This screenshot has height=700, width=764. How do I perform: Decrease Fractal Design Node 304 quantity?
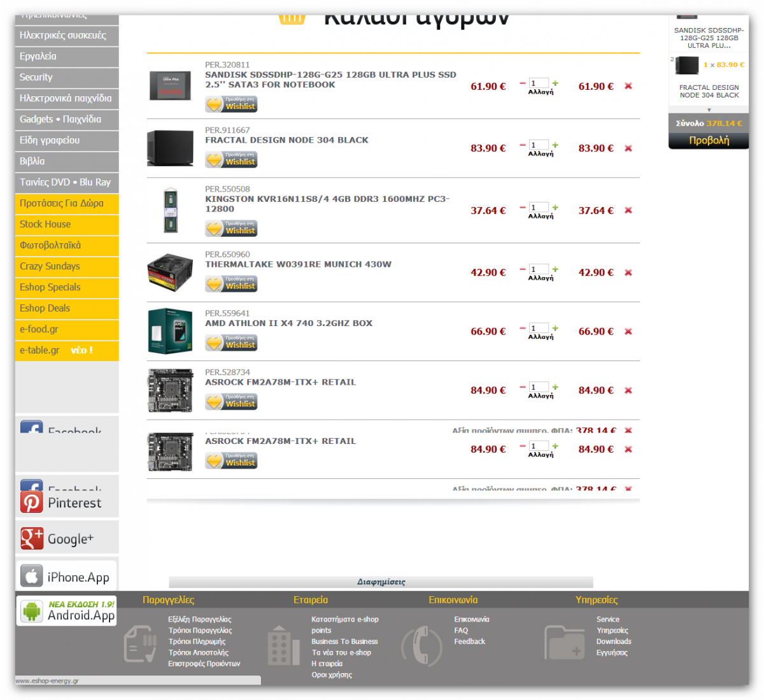[523, 145]
